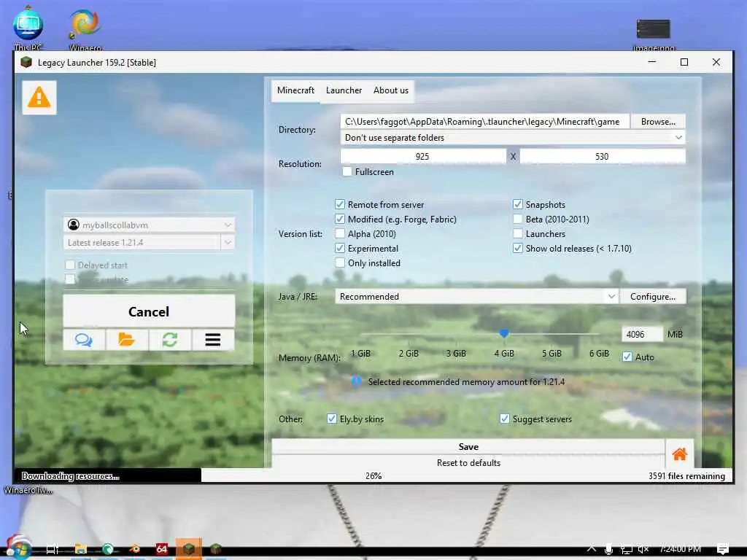The height and width of the screenshot is (560, 747).
Task: Click Browse... for directory
Action: tap(659, 122)
